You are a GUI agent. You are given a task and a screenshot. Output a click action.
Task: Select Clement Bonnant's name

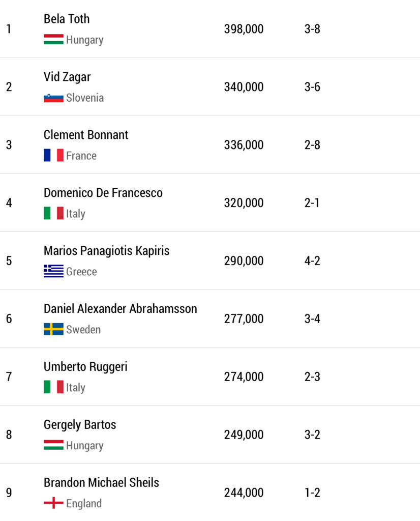(x=86, y=135)
